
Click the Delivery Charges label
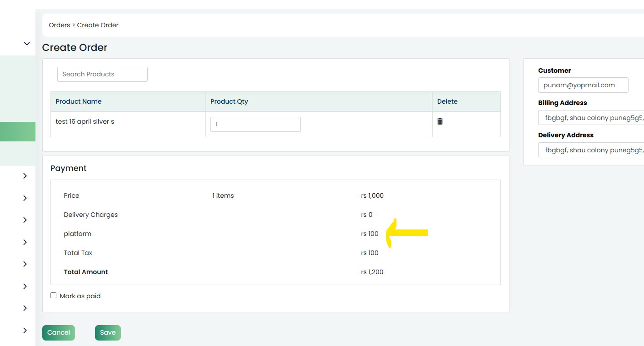click(91, 215)
